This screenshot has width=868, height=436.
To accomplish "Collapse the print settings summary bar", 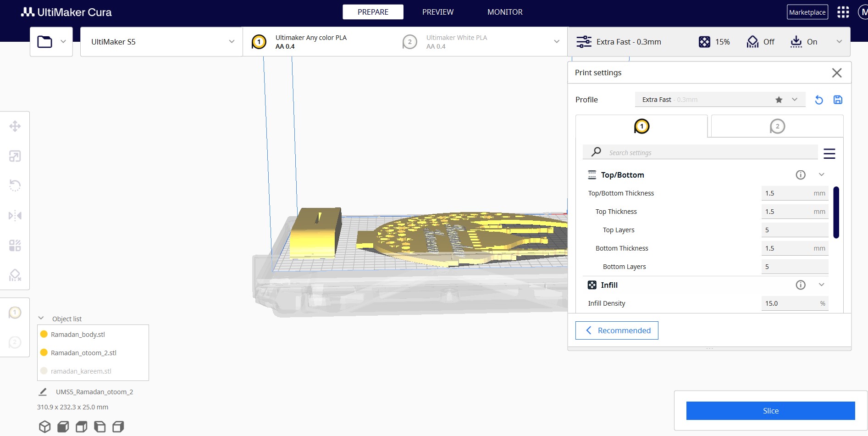I will [839, 42].
